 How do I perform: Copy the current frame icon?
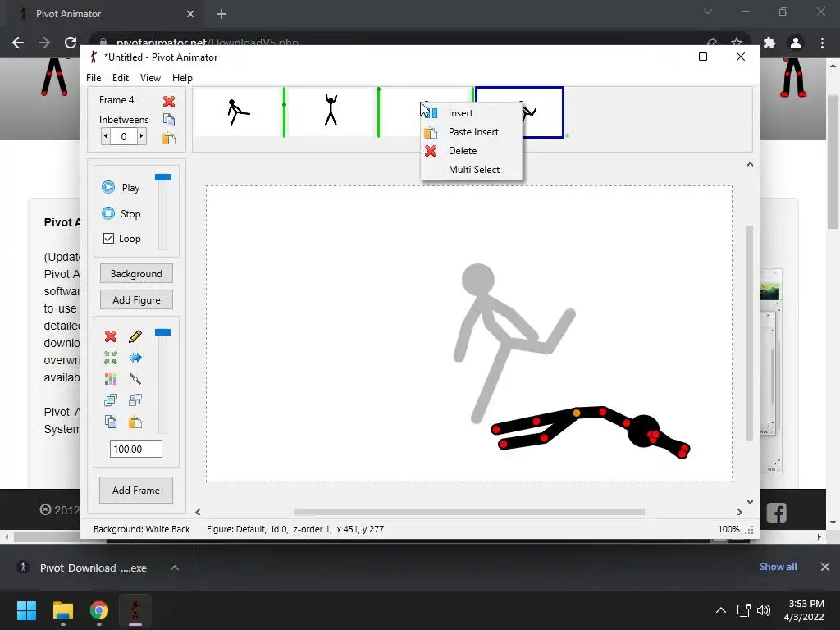point(169,120)
